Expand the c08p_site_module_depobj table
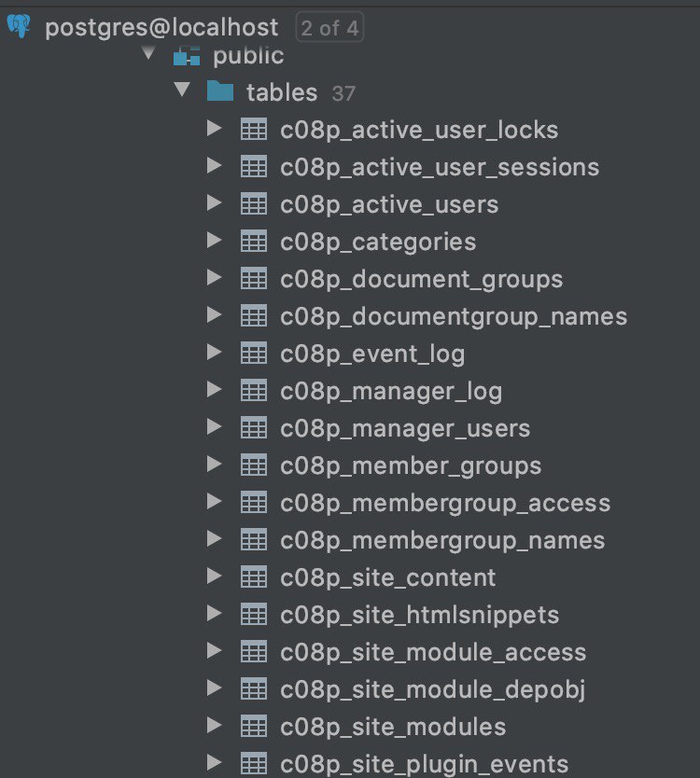 pyautogui.click(x=214, y=688)
